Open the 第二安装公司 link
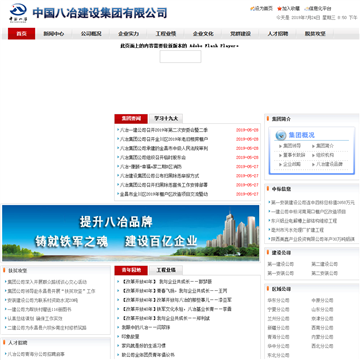Screen dimensions: 360x360 [324, 273]
